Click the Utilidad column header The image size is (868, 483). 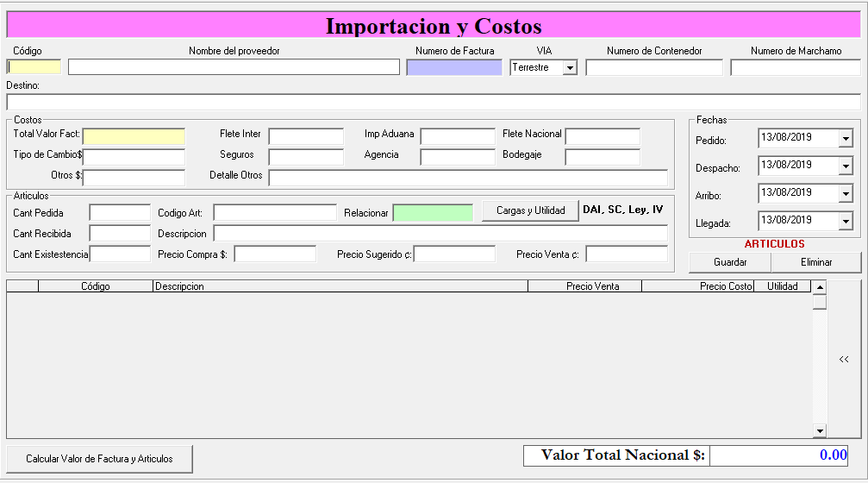point(782,286)
